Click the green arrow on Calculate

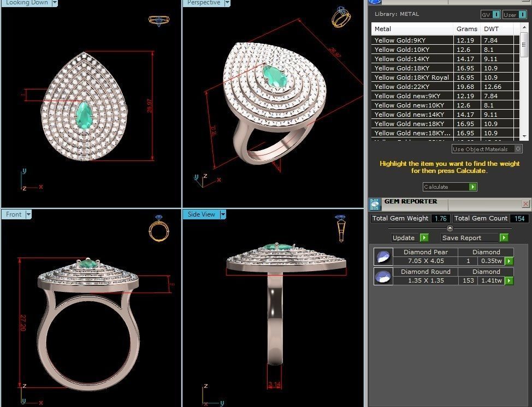[472, 187]
